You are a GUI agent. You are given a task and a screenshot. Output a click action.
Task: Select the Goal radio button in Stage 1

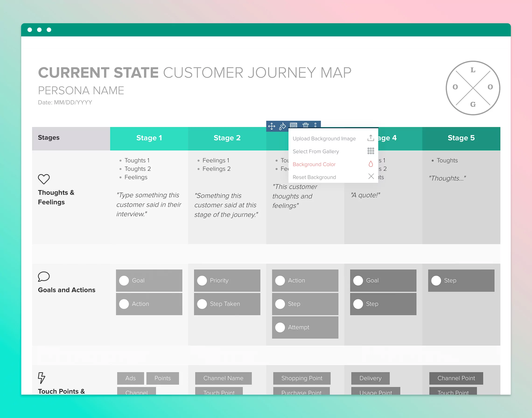point(124,281)
